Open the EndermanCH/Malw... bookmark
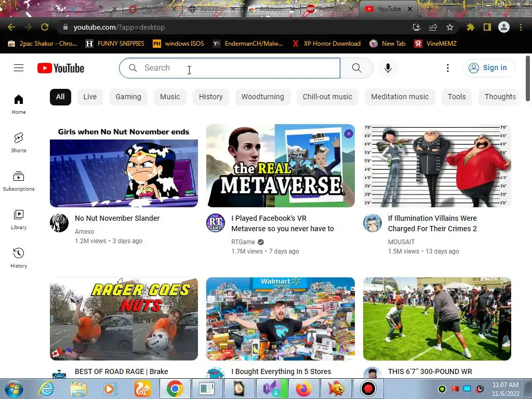Viewport: 532px width, 399px height. pyautogui.click(x=248, y=44)
